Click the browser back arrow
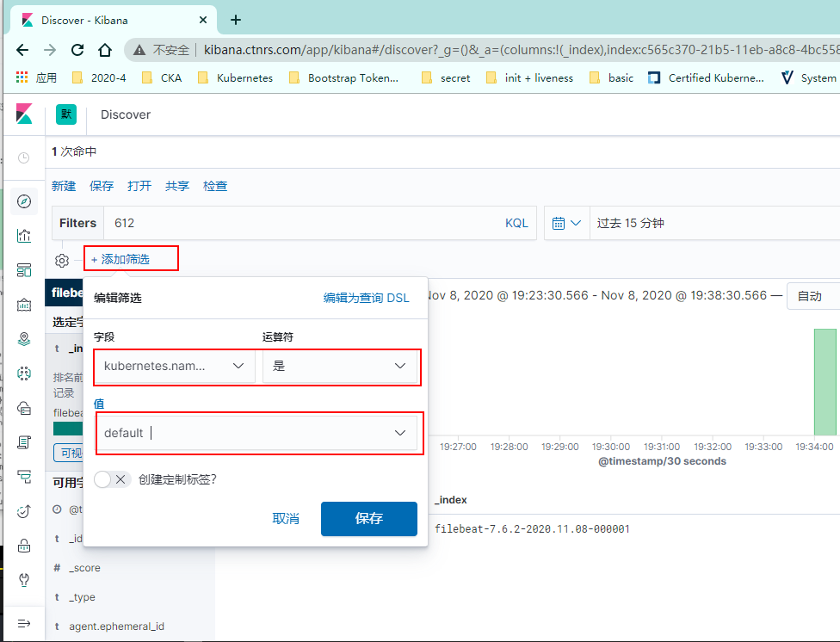Viewport: 840px width, 642px height. tap(22, 50)
